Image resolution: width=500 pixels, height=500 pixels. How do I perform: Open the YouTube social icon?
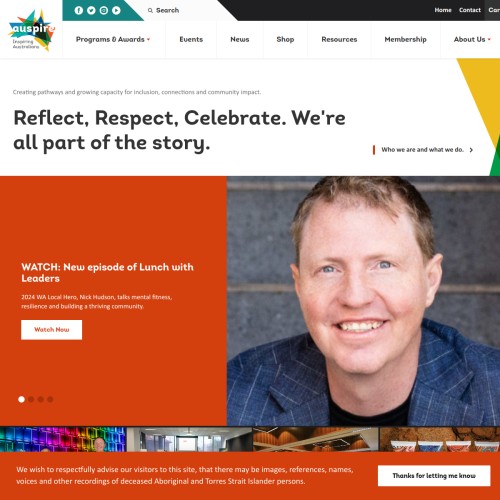[x=116, y=10]
